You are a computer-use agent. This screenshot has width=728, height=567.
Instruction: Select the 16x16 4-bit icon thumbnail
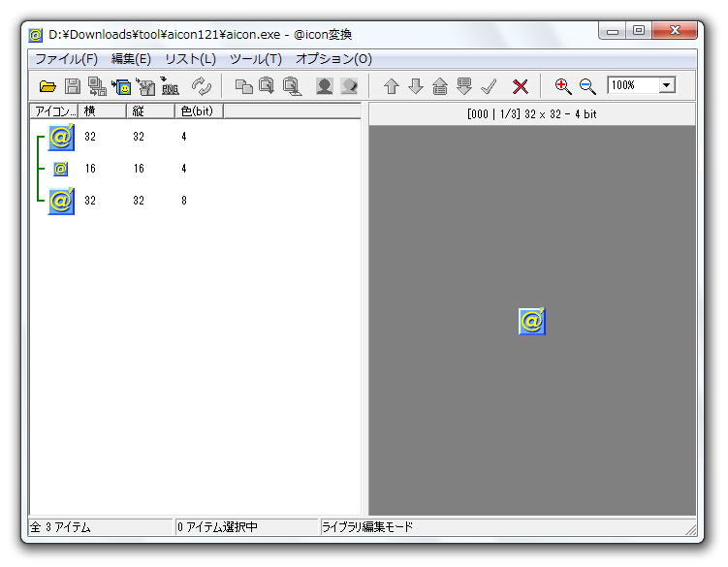pyautogui.click(x=61, y=169)
